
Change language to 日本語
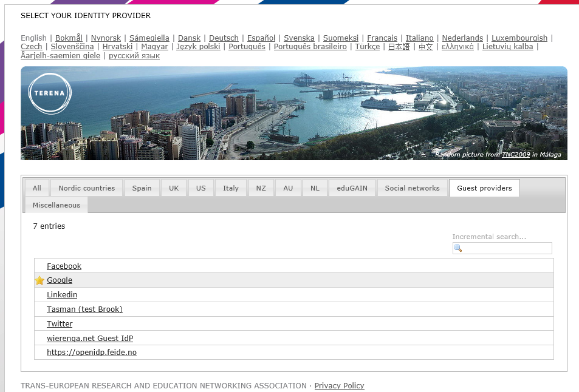pos(399,47)
